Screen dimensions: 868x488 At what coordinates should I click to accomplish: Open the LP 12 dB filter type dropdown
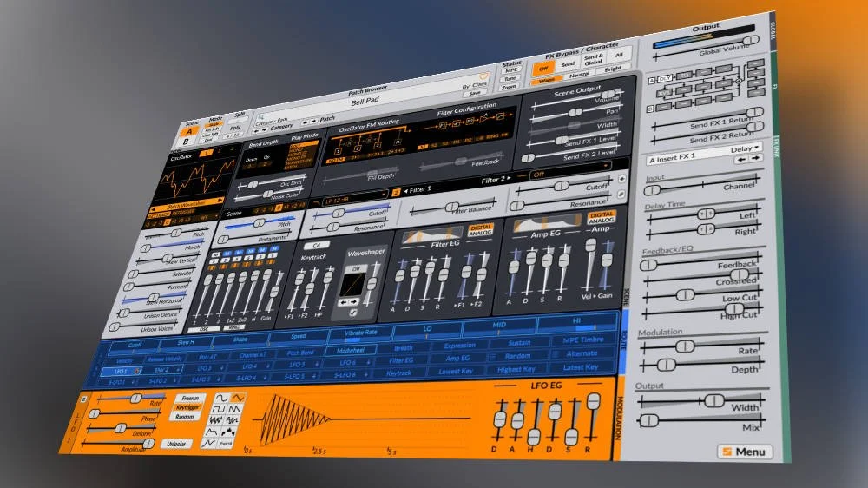[x=354, y=197]
